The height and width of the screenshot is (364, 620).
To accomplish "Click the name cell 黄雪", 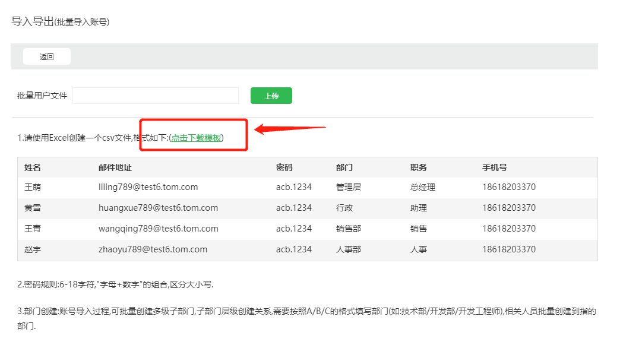I will (33, 208).
